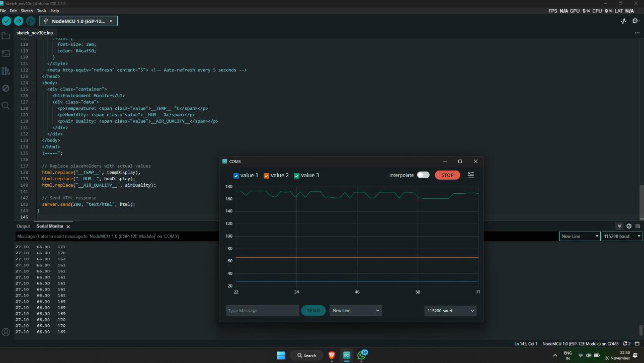Image resolution: width=644 pixels, height=363 pixels.
Task: Click the Type Message input field
Action: pos(262,311)
